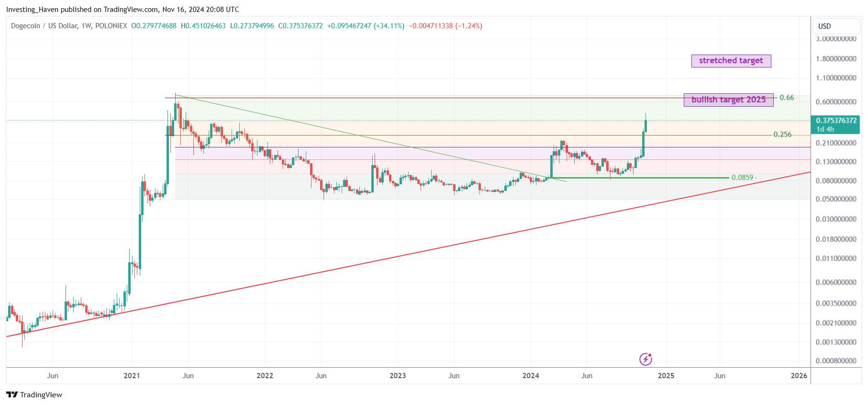Select the 'bullish target 2025' label box
This screenshot has width=868, height=405.
(729, 100)
